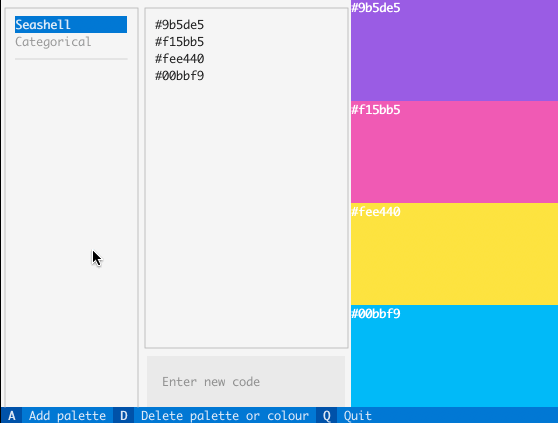Screen dimensions: 558x423
Task: Click the #00bbf9 label on blue swatch
Action: pyautogui.click(x=376, y=313)
